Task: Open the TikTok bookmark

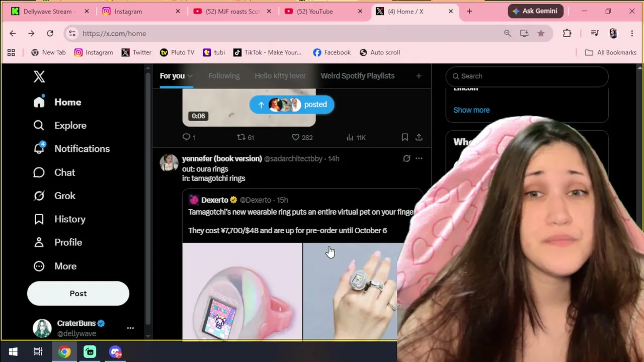Action: pyautogui.click(x=267, y=52)
